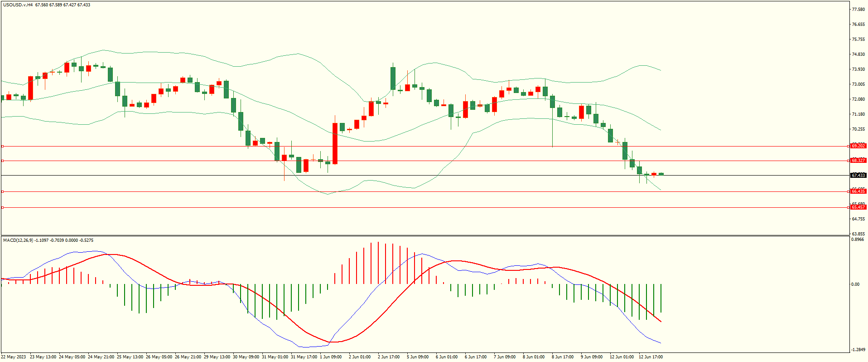Click left anchor square of 66.435 line

point(2,191)
